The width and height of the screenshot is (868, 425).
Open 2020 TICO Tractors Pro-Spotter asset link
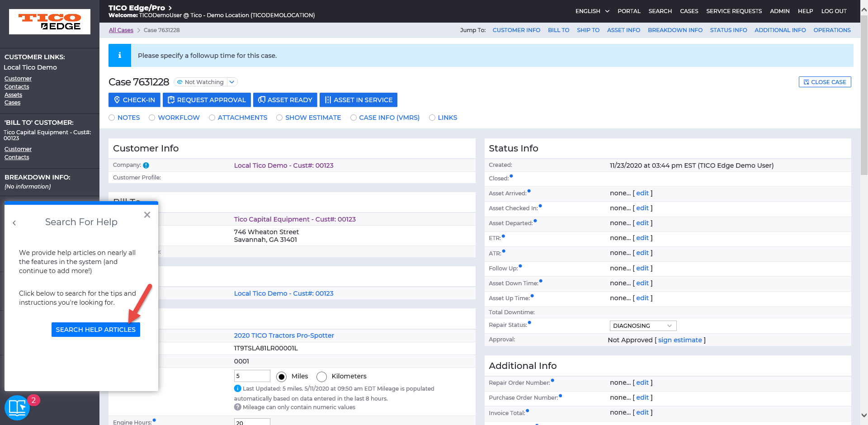[x=284, y=335]
